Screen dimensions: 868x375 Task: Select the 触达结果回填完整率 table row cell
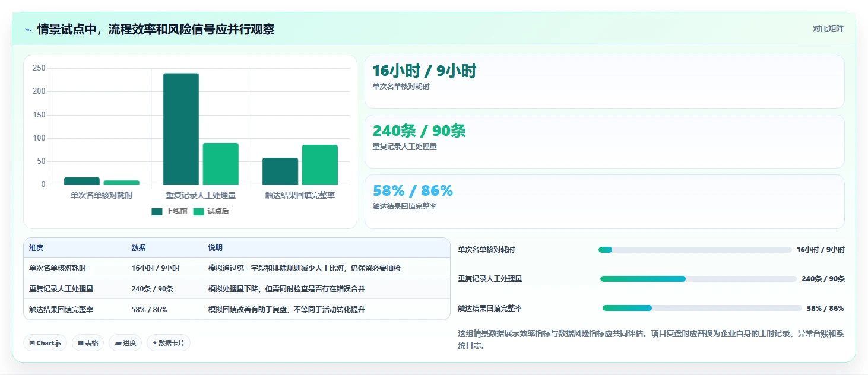(75, 310)
